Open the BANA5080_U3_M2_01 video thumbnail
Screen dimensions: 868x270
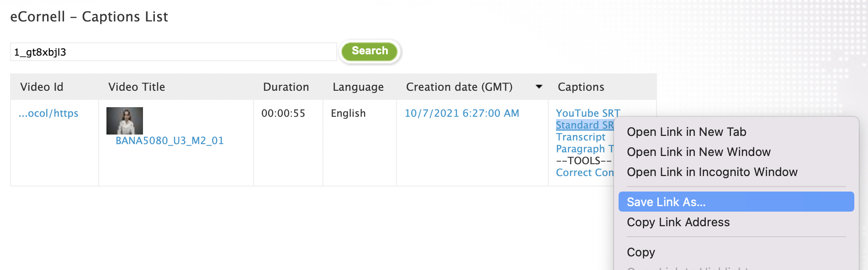pos(125,121)
